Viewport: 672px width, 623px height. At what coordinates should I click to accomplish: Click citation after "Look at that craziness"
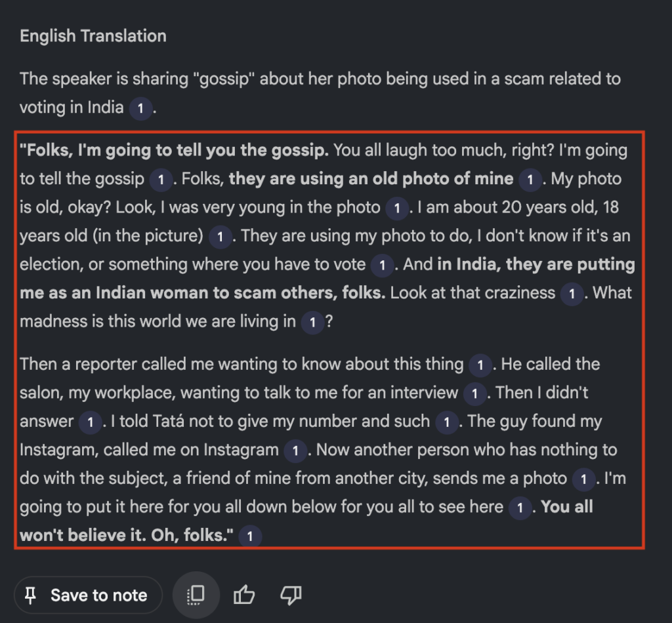coord(572,294)
